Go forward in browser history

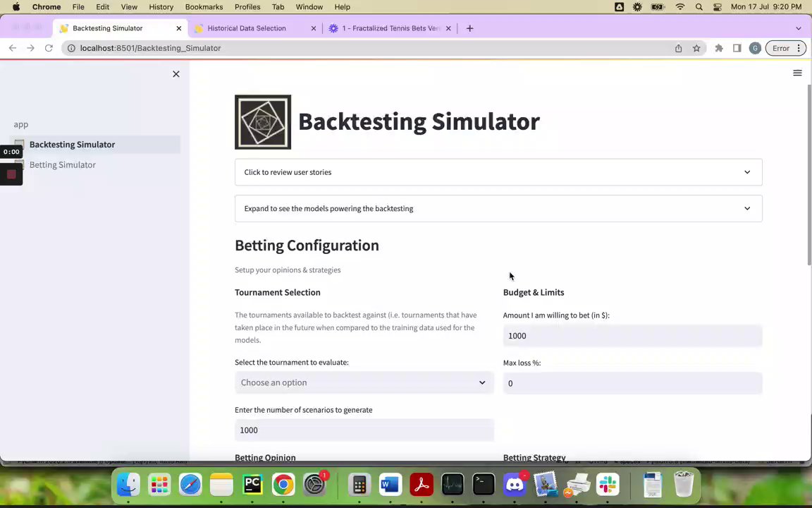(x=30, y=48)
